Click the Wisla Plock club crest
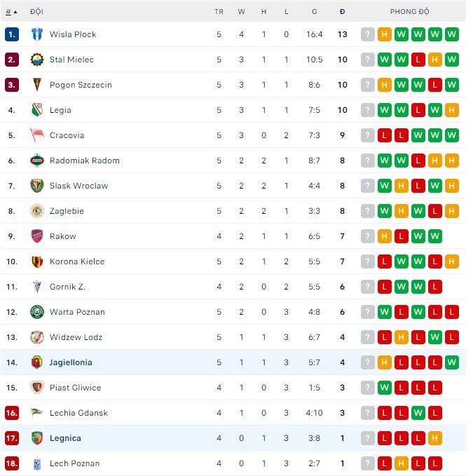473x476 pixels. click(37, 34)
